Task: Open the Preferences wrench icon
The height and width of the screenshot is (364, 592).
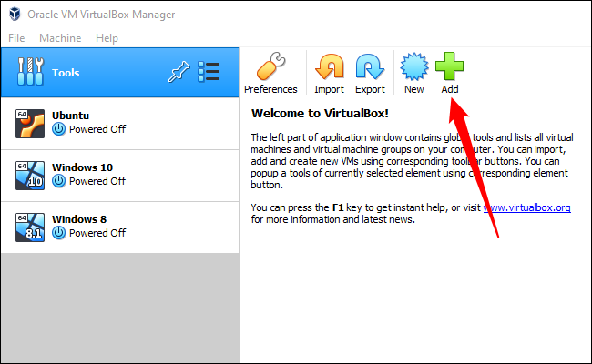Action: pyautogui.click(x=270, y=66)
